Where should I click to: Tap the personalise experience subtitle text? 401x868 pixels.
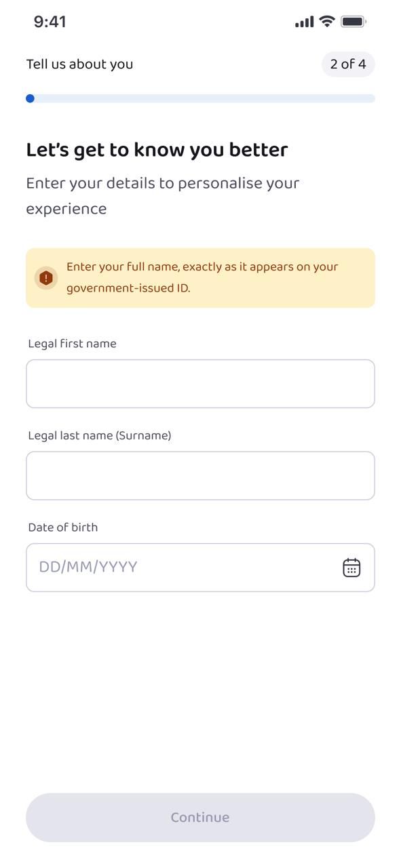tap(163, 195)
